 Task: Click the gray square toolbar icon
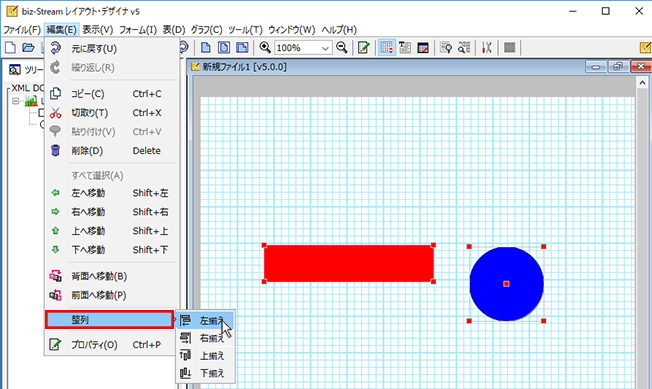(x=509, y=47)
